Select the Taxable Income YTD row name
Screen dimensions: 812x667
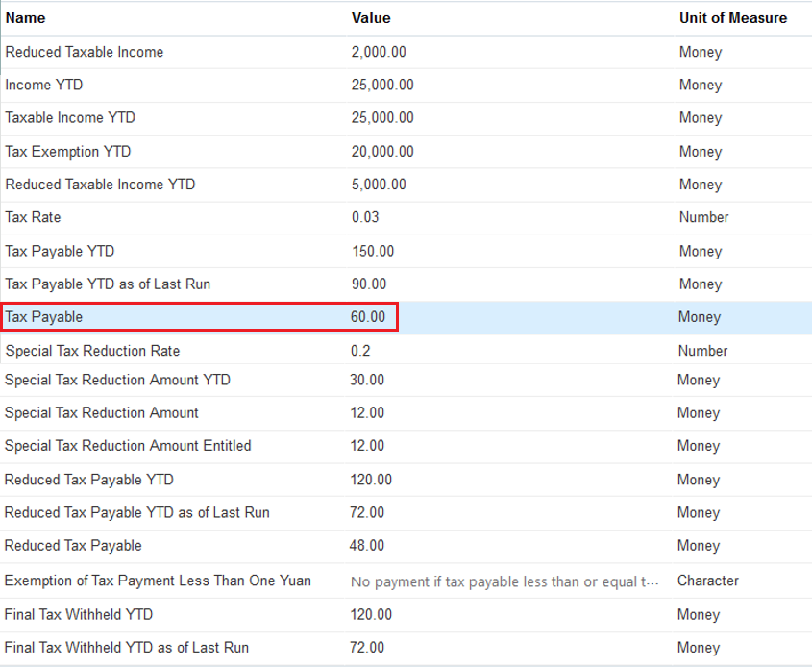[x=70, y=117]
